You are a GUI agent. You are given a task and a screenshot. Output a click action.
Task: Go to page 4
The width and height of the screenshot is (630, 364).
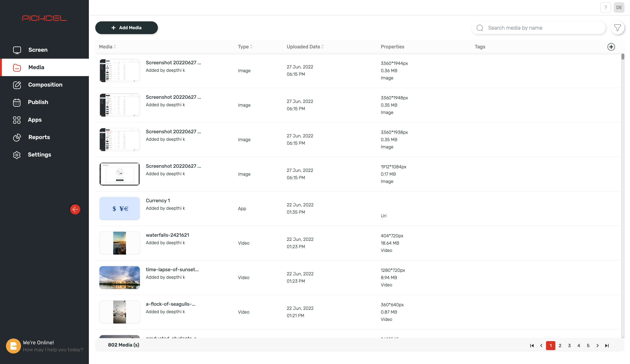tap(579, 345)
